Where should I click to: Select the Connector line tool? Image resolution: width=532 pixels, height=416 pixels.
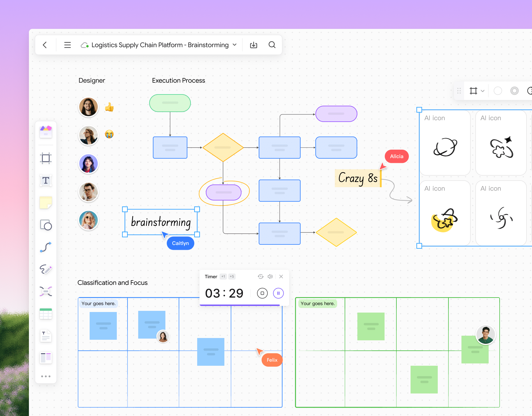46,247
